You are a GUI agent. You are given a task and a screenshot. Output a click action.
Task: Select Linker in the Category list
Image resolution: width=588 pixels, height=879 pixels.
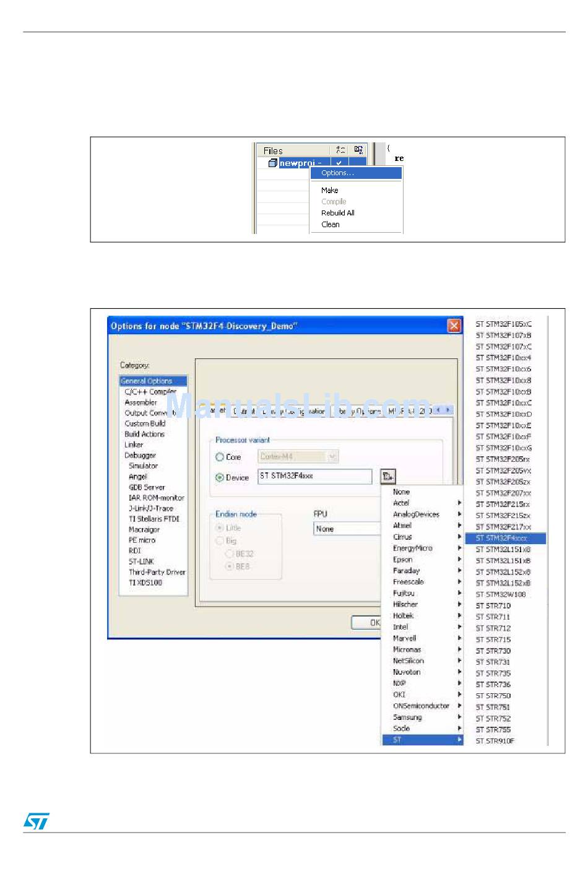pos(134,444)
